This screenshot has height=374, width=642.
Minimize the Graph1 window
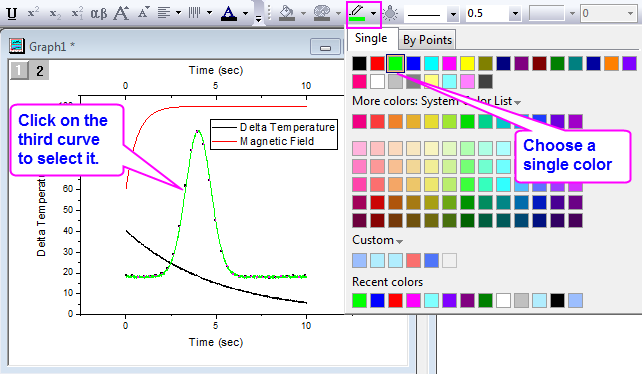coord(325,47)
